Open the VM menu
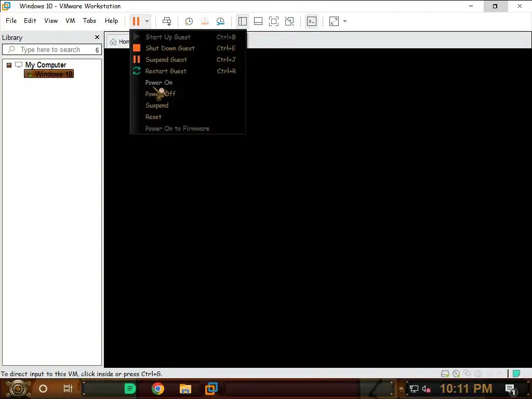 coord(70,21)
